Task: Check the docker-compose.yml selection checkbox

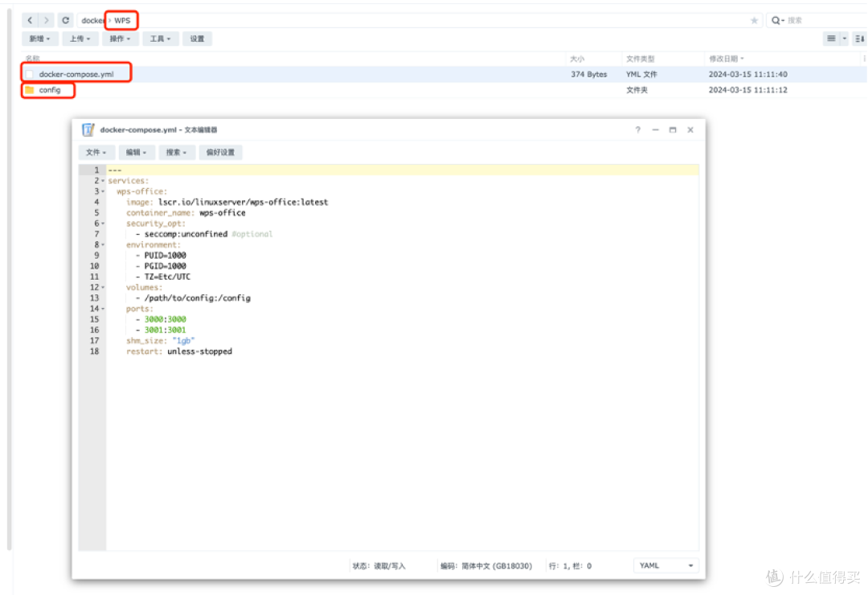Action: click(29, 74)
